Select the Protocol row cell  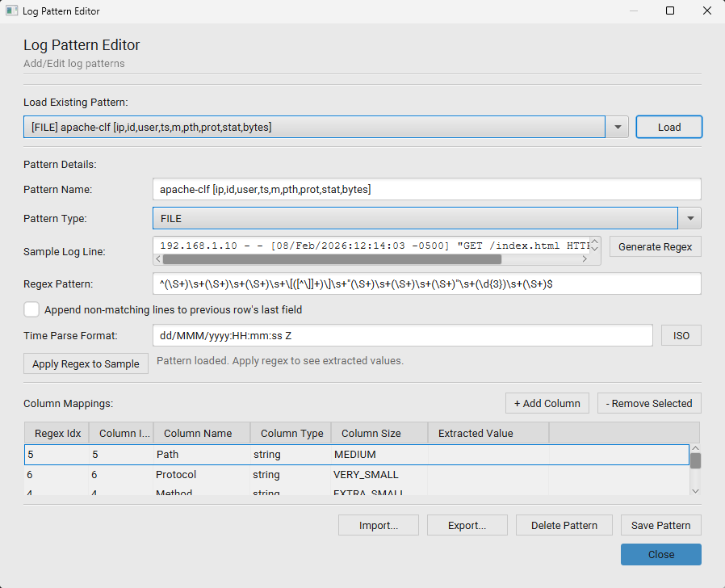pyautogui.click(x=202, y=475)
